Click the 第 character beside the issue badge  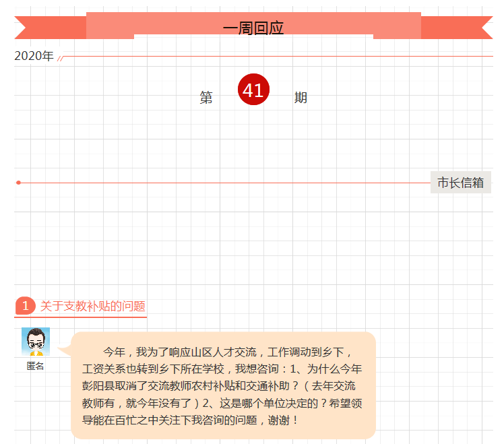click(x=206, y=97)
